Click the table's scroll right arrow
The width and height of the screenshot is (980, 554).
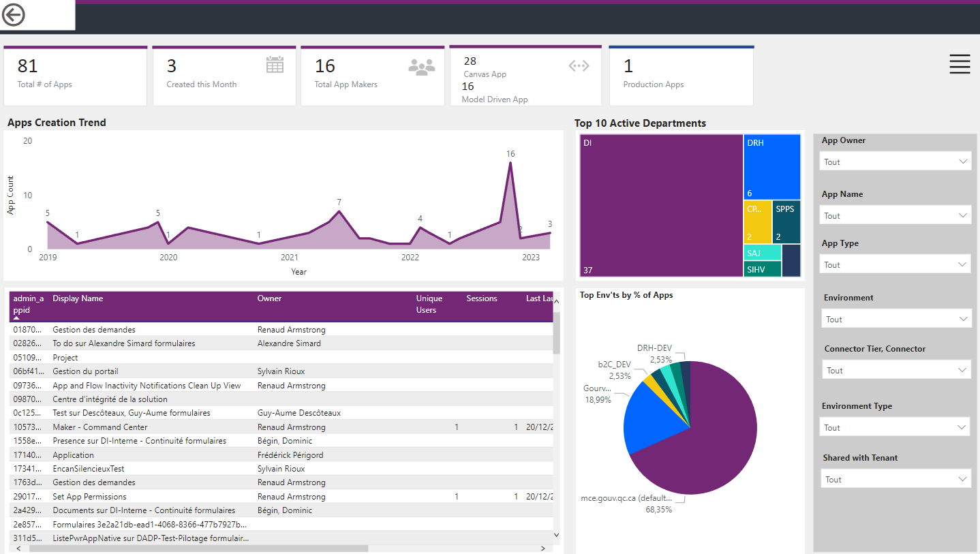pos(543,548)
